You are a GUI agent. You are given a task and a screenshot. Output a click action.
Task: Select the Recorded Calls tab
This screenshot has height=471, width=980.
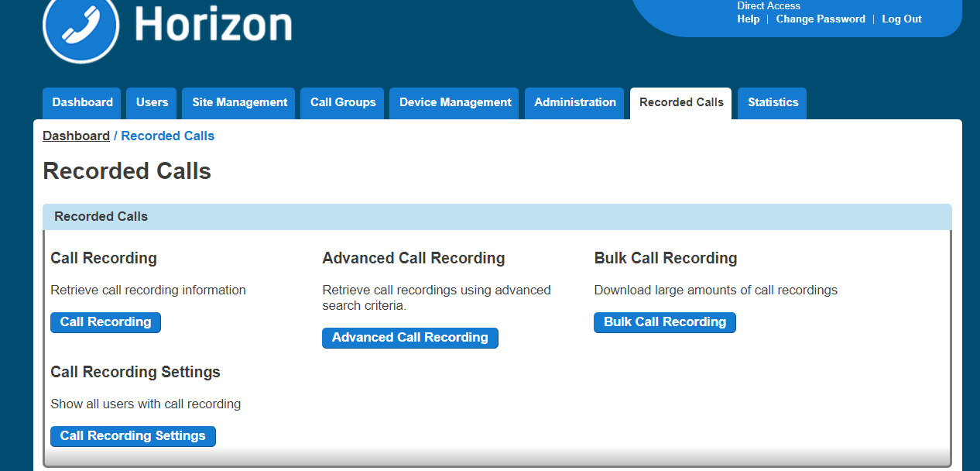(x=681, y=103)
